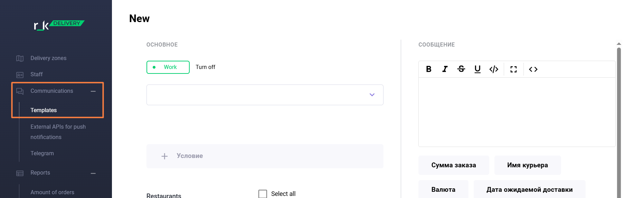Viewport: 644px width, 198px height.
Task: Switch message editor to fullscreen
Action: 513,69
